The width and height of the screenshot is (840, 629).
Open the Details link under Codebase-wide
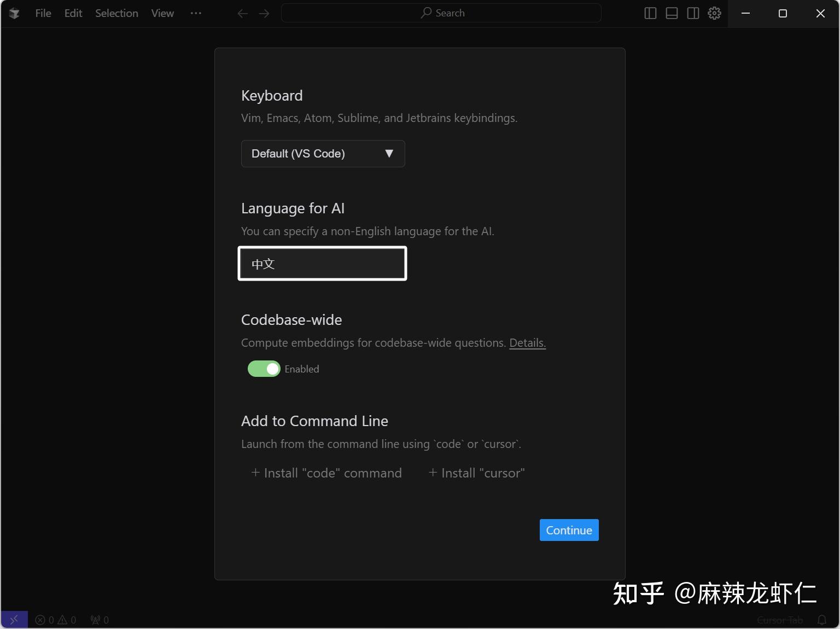527,343
